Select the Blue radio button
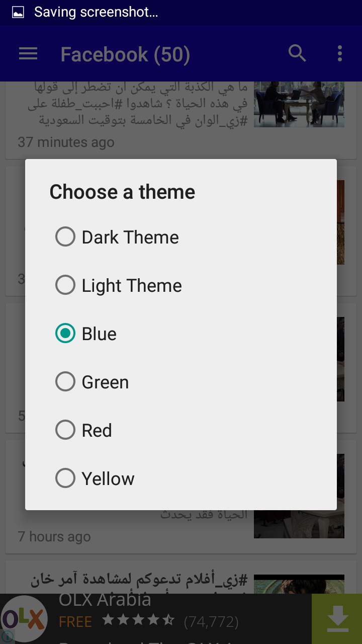This screenshot has width=362, height=644. [65, 334]
